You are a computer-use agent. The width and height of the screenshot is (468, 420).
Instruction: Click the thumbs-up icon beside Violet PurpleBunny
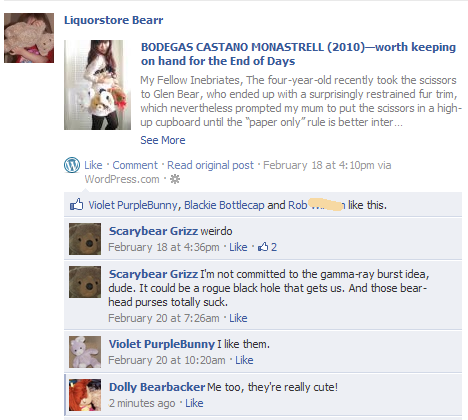(x=76, y=204)
